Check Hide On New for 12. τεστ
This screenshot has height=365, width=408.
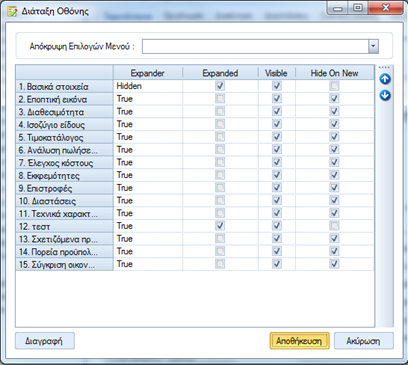pyautogui.click(x=334, y=226)
